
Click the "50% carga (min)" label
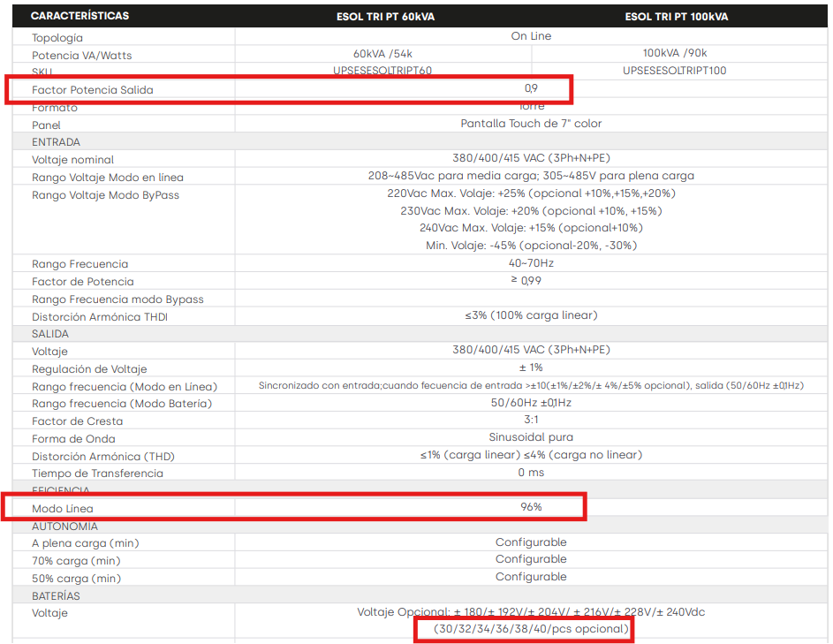[77, 579]
